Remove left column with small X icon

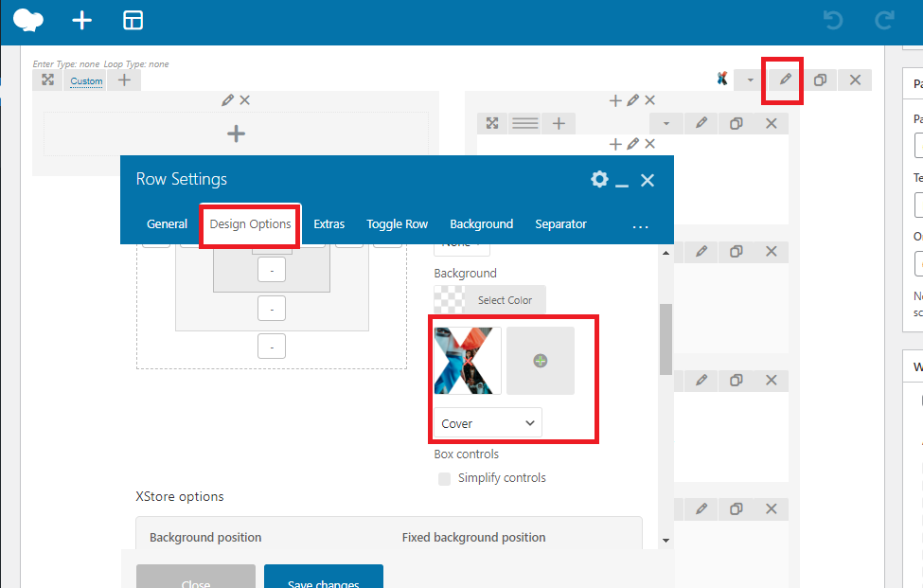click(245, 100)
